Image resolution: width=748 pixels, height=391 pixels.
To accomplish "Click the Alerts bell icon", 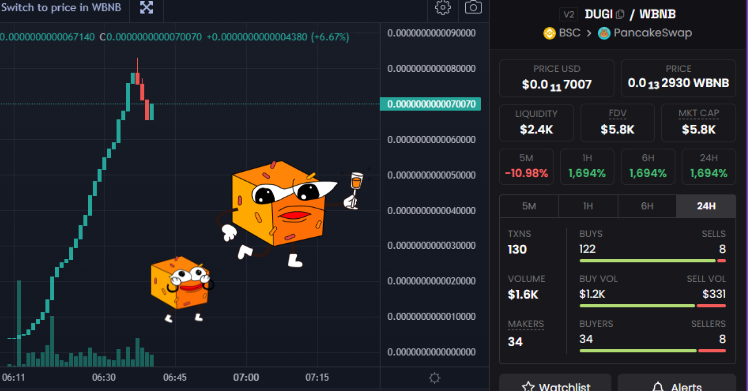I will pos(658,387).
